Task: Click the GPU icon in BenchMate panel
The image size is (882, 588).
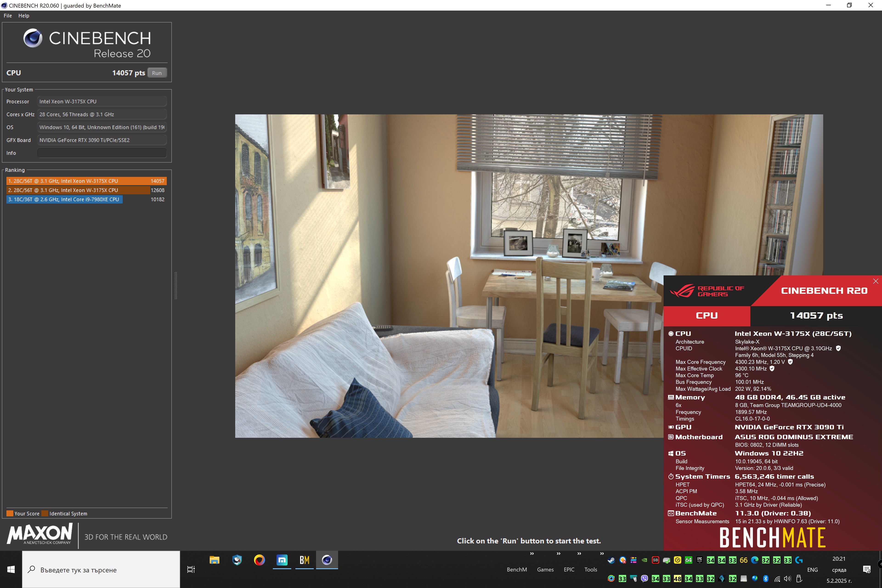Action: click(671, 427)
